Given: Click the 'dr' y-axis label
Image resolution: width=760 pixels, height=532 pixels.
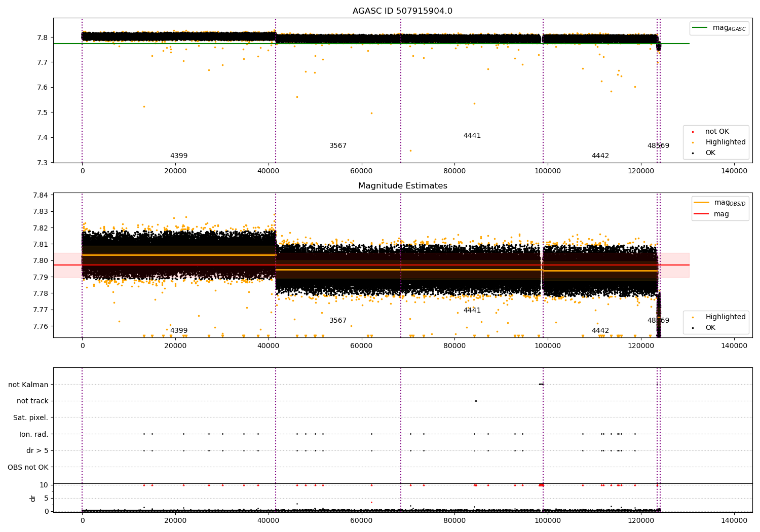Looking at the screenshot, I should 33,498.
